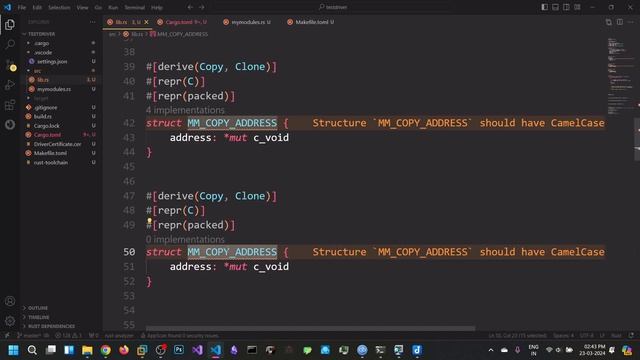
Task: Go forward with the navigation arrow
Action: click(202, 7)
